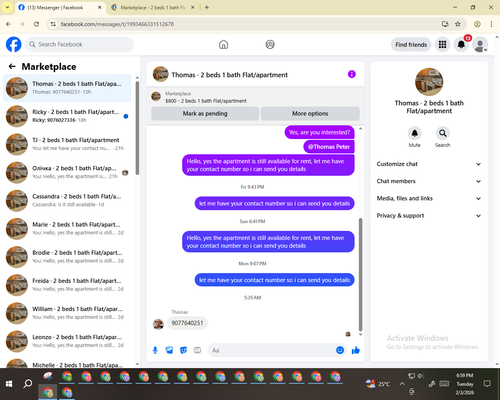
Task: Open William conversation in chat list
Action: click(x=67, y=313)
